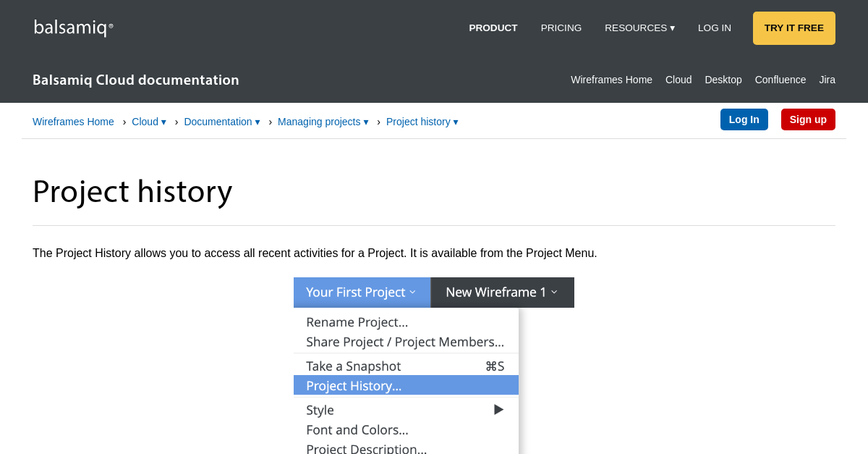
Task: Click the red Sign up button
Action: tap(807, 119)
